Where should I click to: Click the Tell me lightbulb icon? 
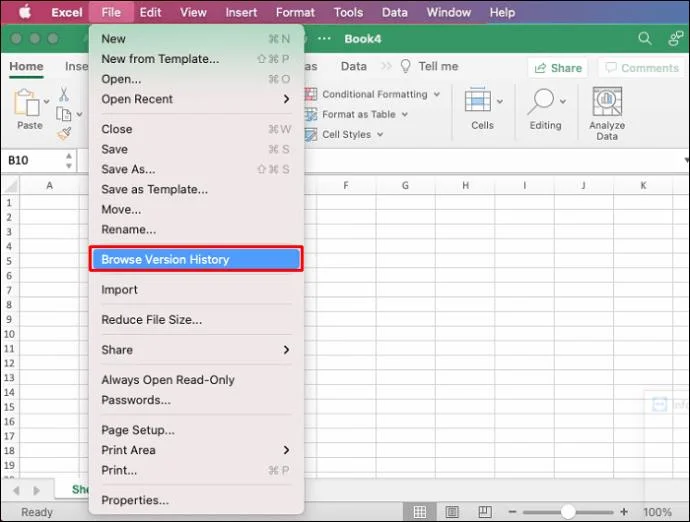tap(405, 66)
